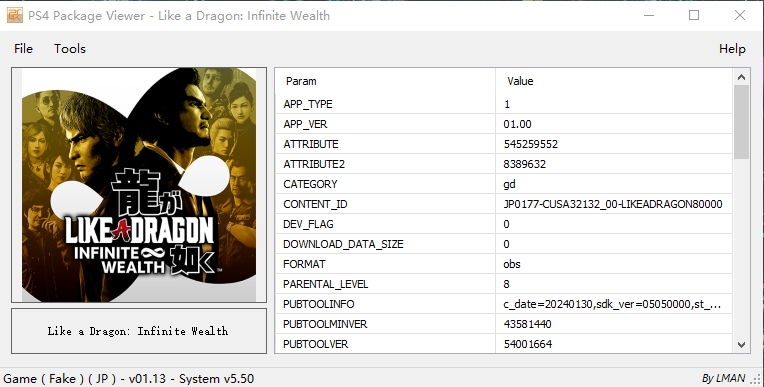The image size is (764, 387).
Task: Select the PUBTOOLVER param cell
Action: coord(385,344)
